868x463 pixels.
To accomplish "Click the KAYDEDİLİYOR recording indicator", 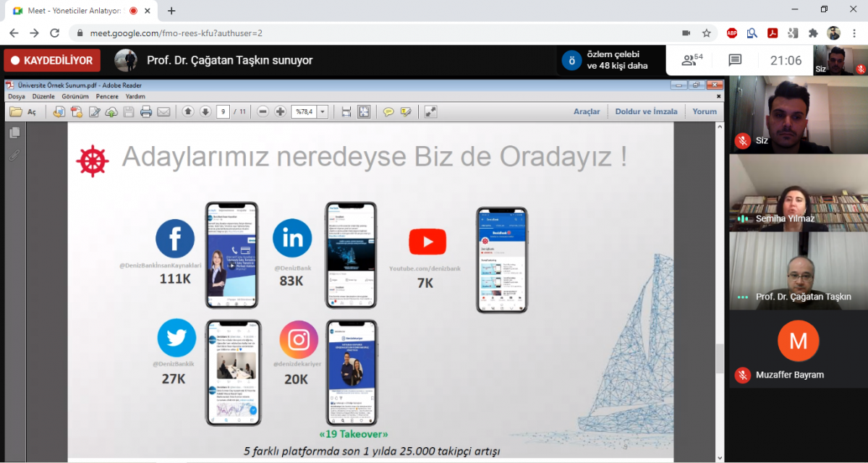I will (x=52, y=61).
